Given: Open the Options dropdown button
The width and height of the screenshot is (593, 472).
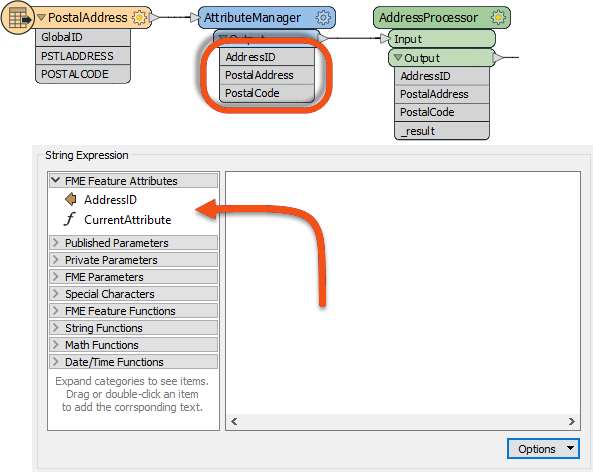Looking at the screenshot, I should point(543,449).
